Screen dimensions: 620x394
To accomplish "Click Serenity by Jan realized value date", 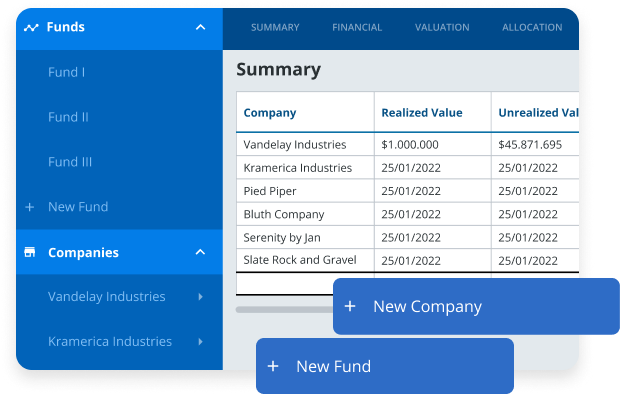I will click(x=433, y=237).
